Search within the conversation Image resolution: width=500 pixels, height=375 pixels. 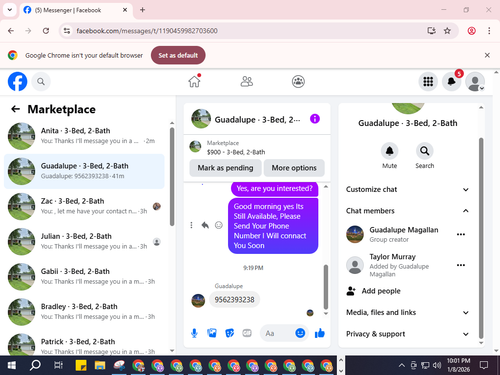tap(424, 151)
